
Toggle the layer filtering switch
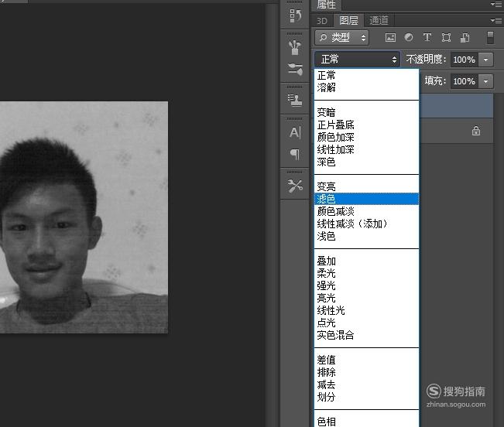pos(490,38)
